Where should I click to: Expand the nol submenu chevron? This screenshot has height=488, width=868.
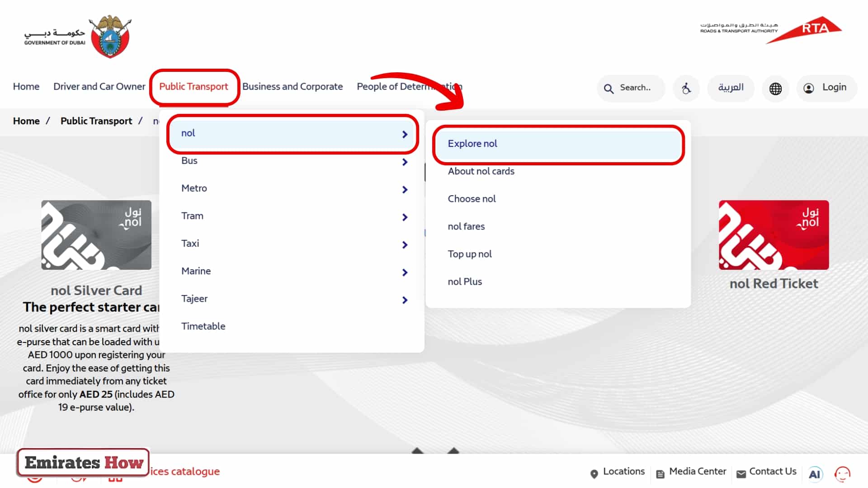[405, 134]
